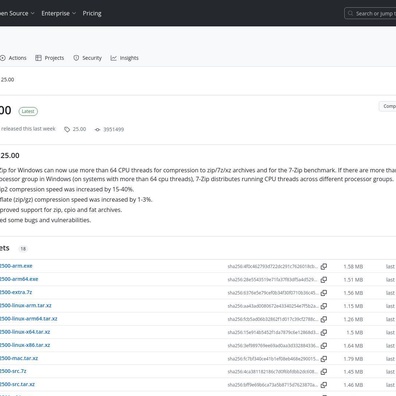Go to the Pricing page
The height and width of the screenshot is (396, 396).
92,13
